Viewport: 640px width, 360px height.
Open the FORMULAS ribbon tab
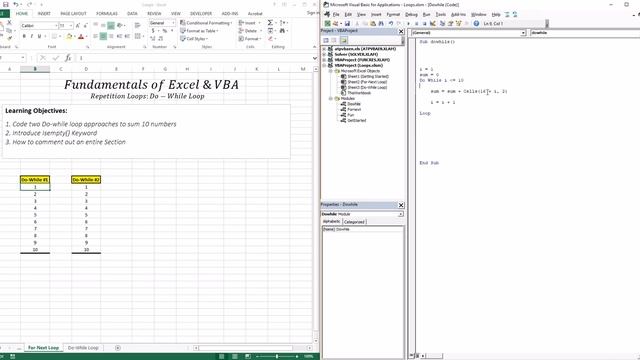pos(107,13)
